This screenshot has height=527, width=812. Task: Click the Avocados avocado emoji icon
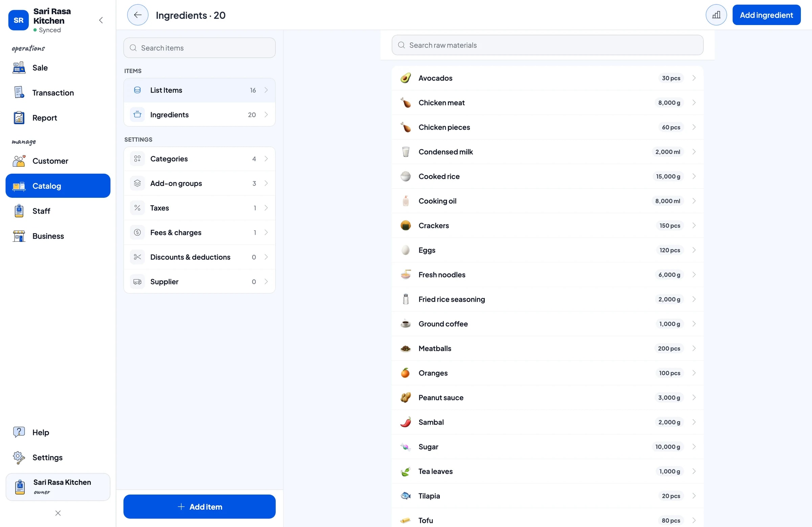point(405,78)
